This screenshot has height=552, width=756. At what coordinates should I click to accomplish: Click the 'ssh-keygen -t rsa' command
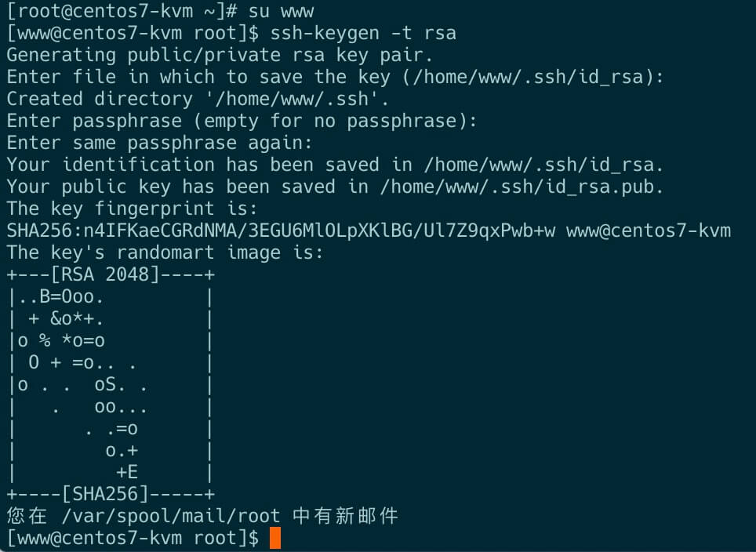(363, 33)
